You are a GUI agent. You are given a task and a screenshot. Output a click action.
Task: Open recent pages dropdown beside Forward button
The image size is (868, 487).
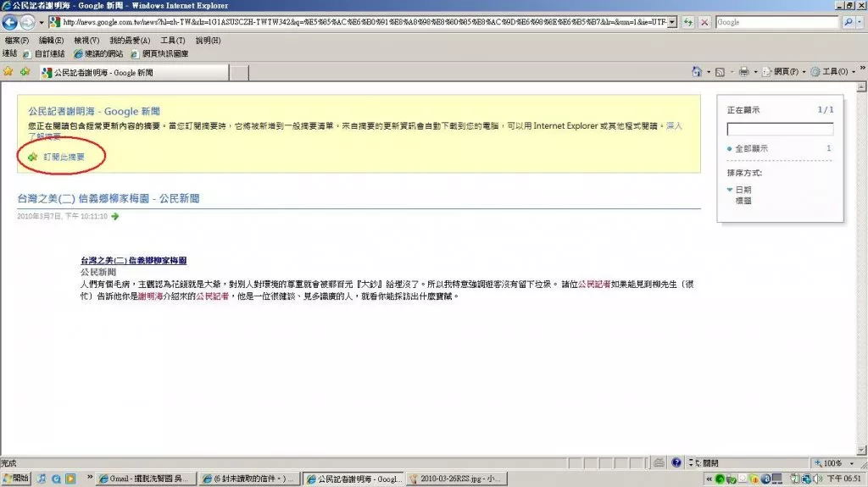pyautogui.click(x=41, y=23)
